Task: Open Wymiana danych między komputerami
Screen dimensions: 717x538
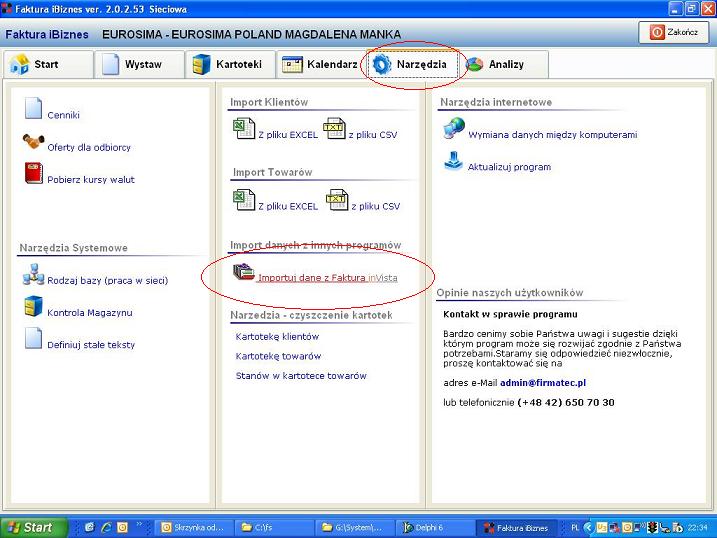Action: tap(552, 135)
